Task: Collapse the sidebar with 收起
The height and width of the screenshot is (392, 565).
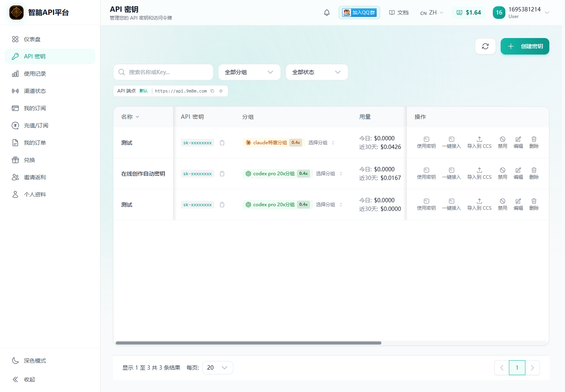Action: 50,379
